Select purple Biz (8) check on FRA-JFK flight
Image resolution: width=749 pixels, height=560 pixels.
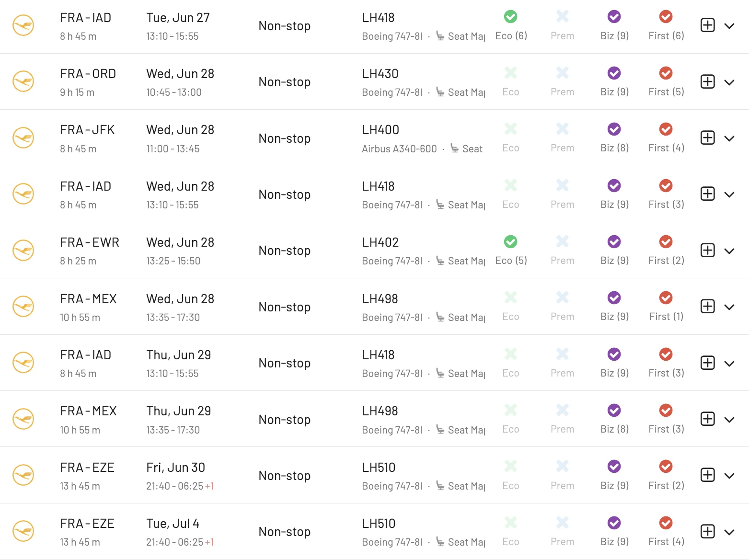tap(614, 129)
